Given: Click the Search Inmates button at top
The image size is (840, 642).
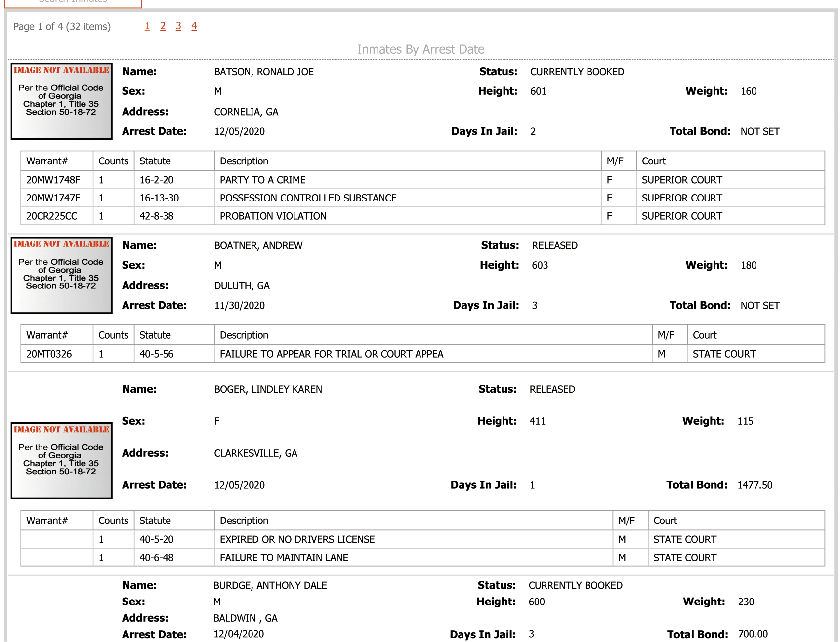Looking at the screenshot, I should pos(73,3).
